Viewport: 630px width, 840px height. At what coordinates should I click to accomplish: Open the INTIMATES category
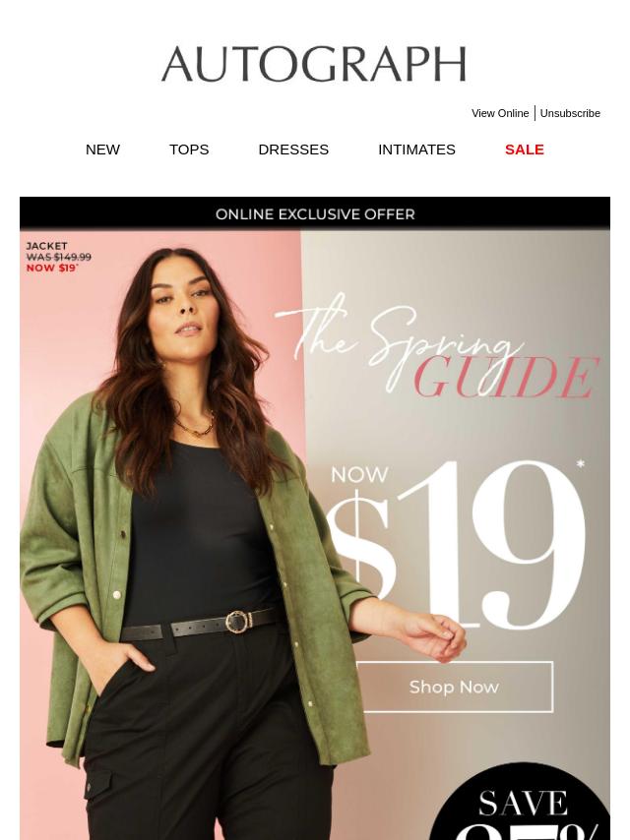point(416,150)
